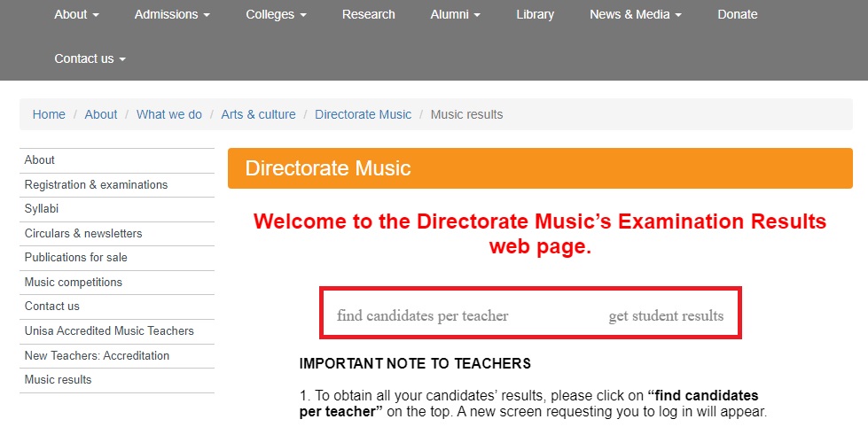Viewport: 868px width, 427px height.
Task: Click find candidates per teacher link
Action: (422, 316)
